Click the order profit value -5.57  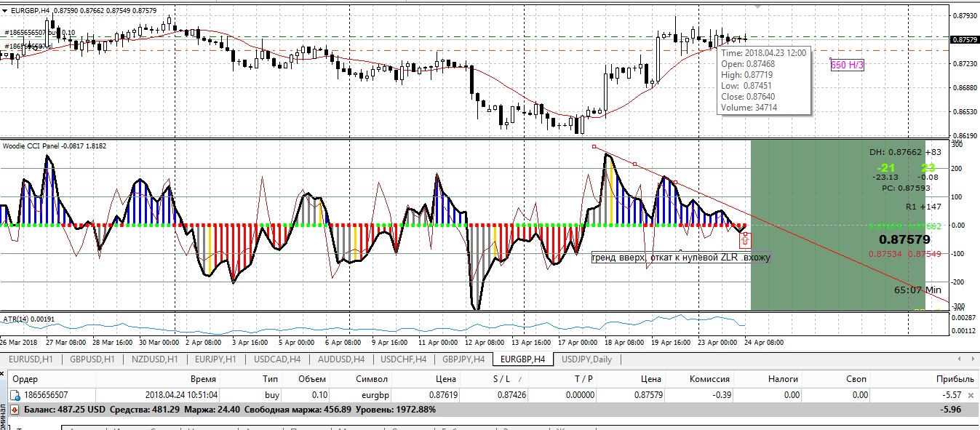tap(952, 395)
